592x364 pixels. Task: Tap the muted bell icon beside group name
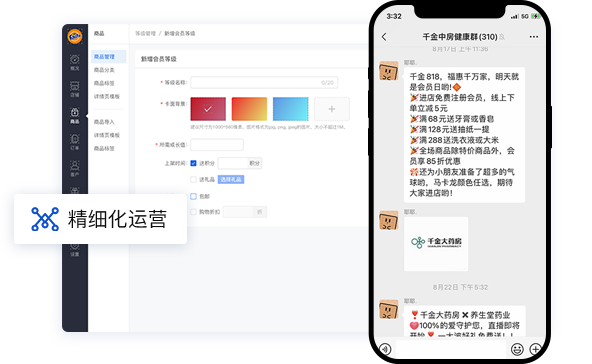502,37
